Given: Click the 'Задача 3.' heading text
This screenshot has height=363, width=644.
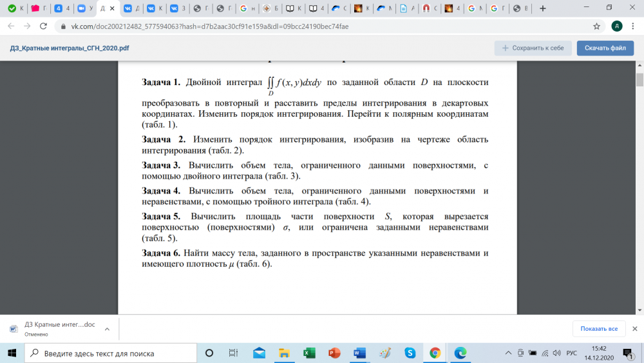Looking at the screenshot, I should tap(161, 165).
